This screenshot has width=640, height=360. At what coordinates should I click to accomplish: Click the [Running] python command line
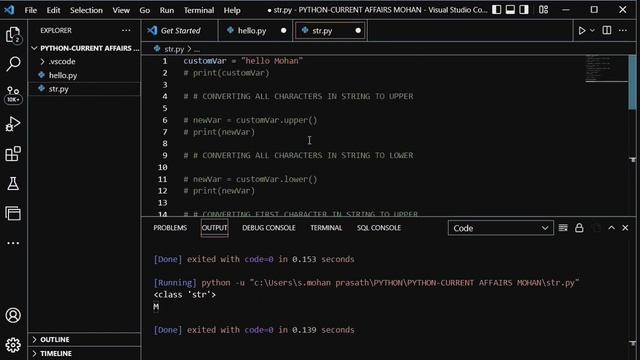[x=366, y=282]
